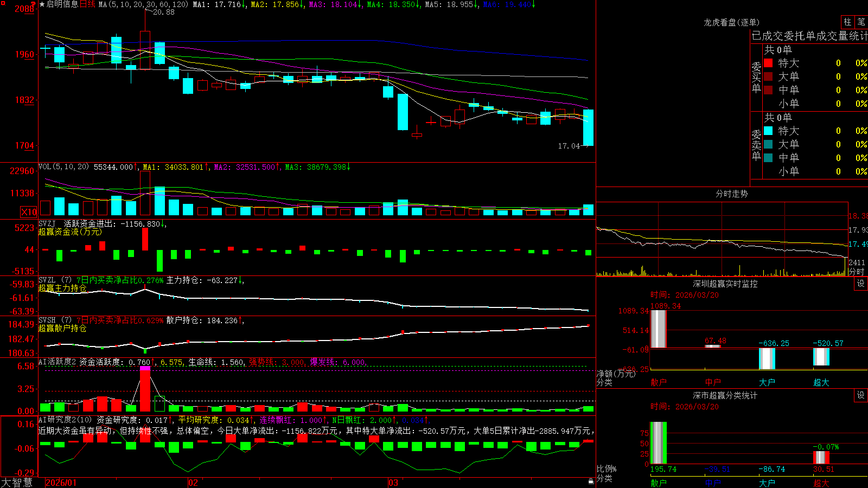Screen dimensions: 868x488
Task: Click the 超赢资金流(万元) indicator label
Action: [x=70, y=232]
